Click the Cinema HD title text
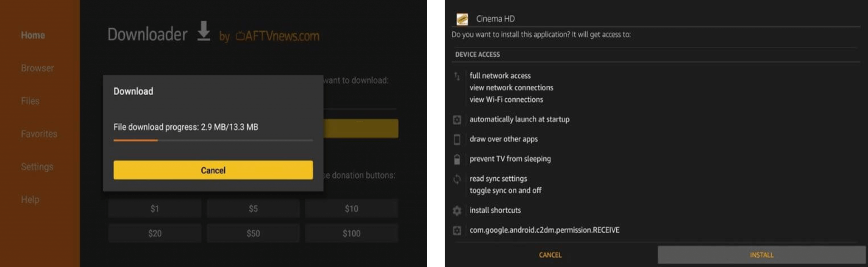This screenshot has width=868, height=267. click(495, 19)
